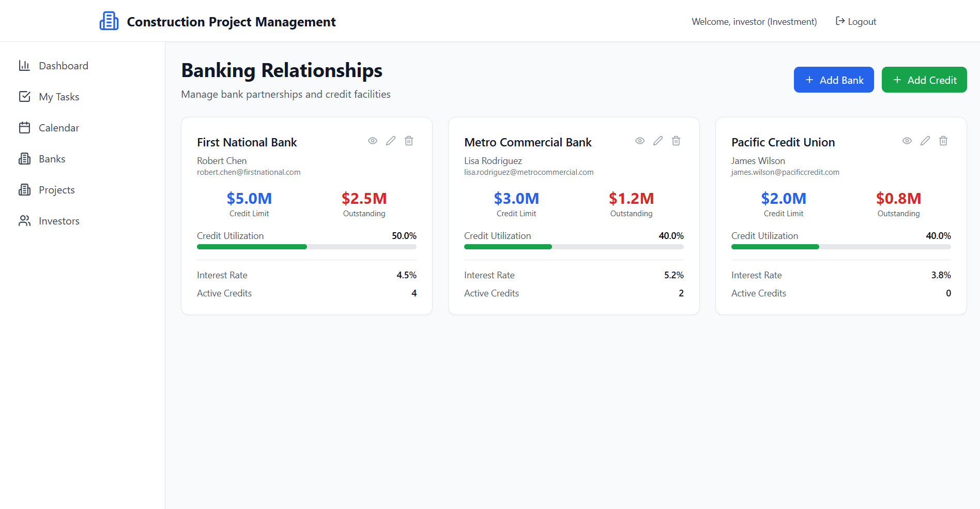Go to My Tasks in sidebar
This screenshot has height=509, width=980.
pos(58,97)
